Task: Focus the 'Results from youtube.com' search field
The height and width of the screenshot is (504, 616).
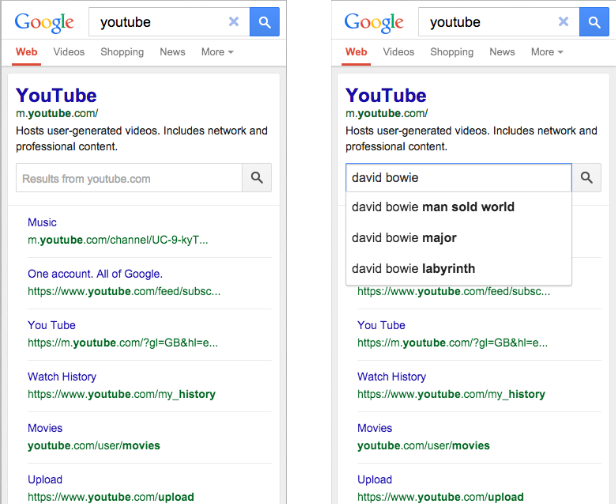Action: point(129,178)
